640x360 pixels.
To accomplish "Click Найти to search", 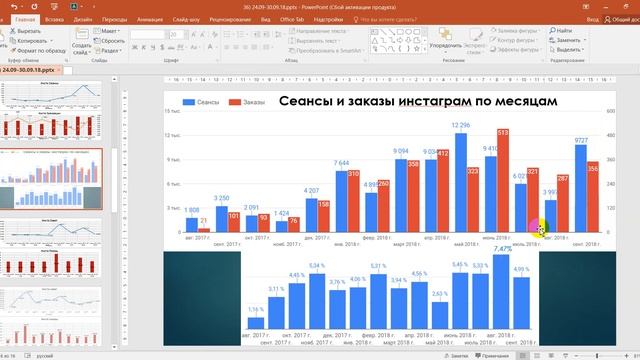I will [561, 31].
